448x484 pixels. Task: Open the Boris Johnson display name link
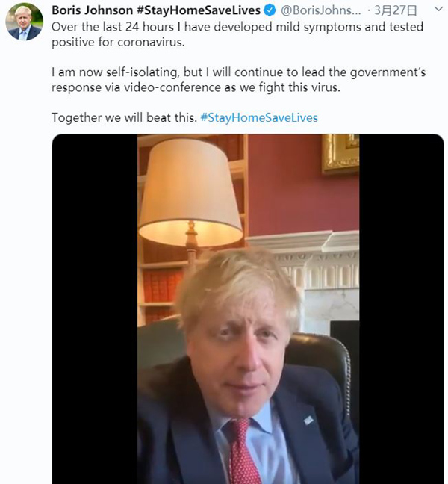pos(92,10)
